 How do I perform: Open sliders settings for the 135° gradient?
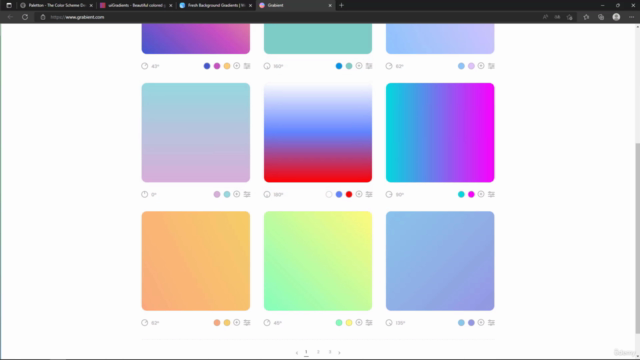(x=491, y=322)
